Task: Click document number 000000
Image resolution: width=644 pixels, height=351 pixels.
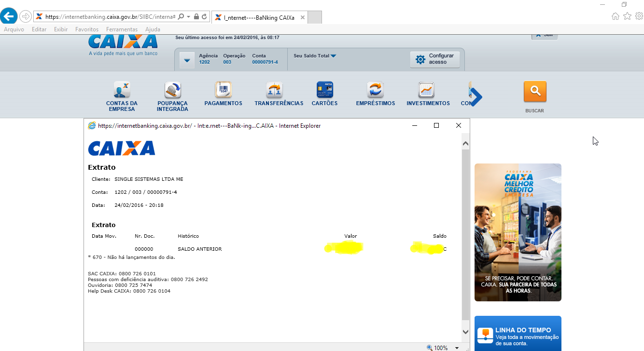Action: (144, 249)
